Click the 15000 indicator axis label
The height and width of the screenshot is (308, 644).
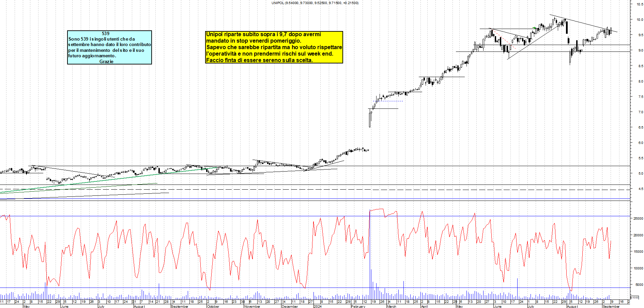click(x=638, y=251)
